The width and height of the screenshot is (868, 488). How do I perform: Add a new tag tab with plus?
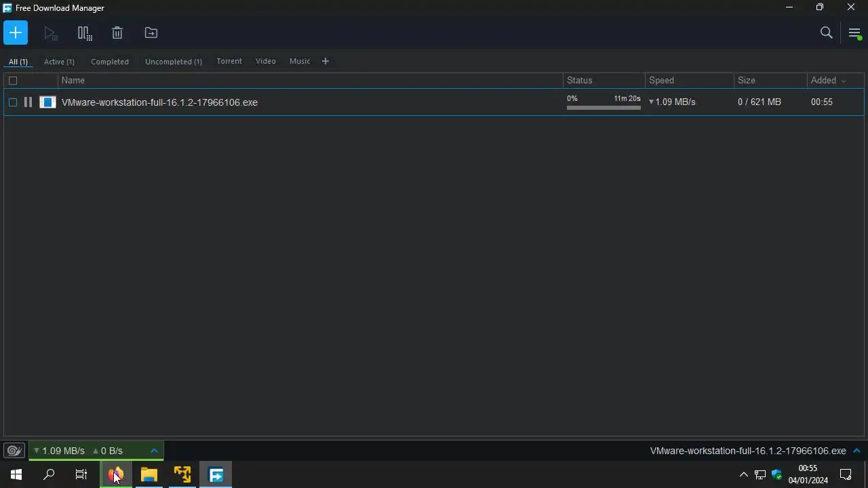(325, 61)
